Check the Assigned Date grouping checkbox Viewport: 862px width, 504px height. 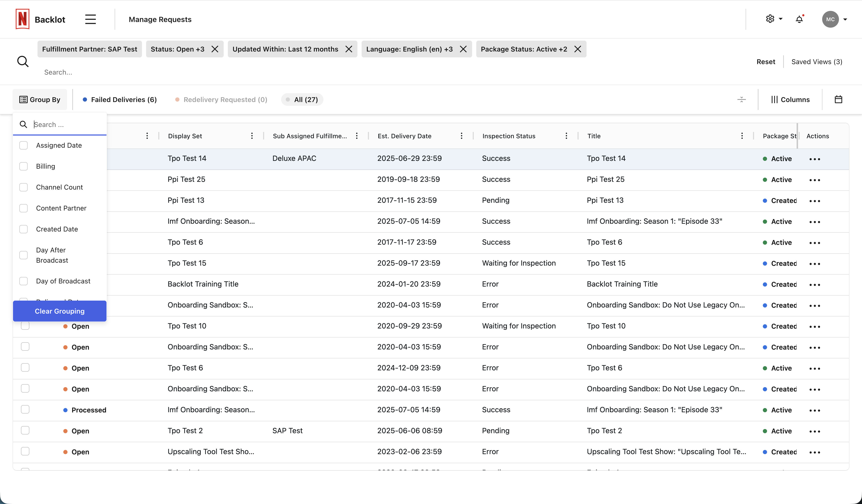click(x=23, y=145)
